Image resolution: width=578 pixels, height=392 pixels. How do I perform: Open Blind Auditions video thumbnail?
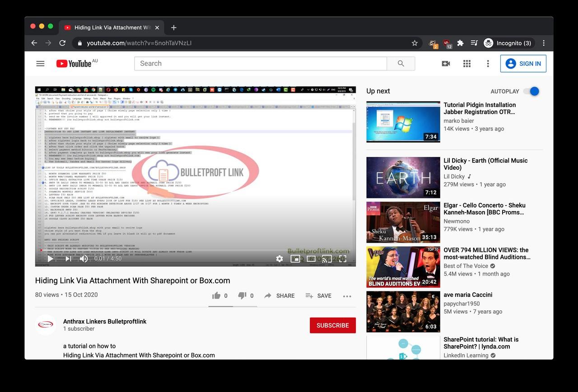tap(403, 267)
